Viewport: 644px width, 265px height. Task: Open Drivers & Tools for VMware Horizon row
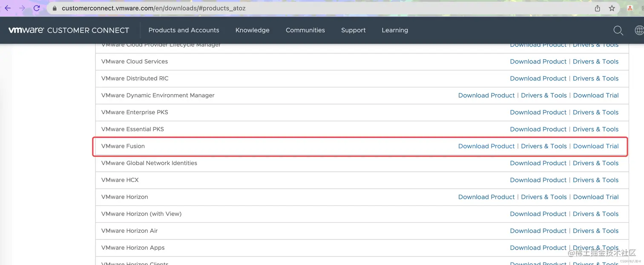pyautogui.click(x=544, y=197)
